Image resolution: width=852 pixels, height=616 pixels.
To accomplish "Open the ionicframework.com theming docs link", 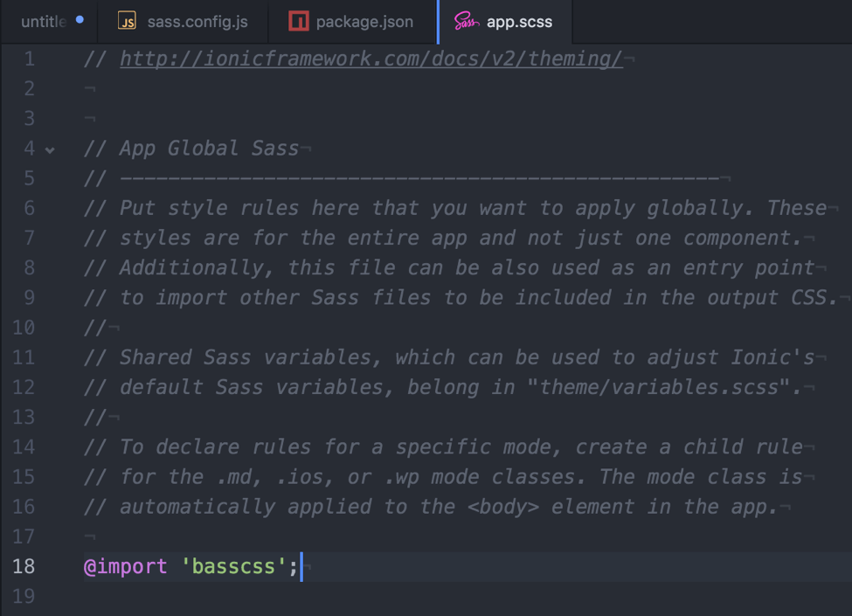I will pyautogui.click(x=371, y=59).
